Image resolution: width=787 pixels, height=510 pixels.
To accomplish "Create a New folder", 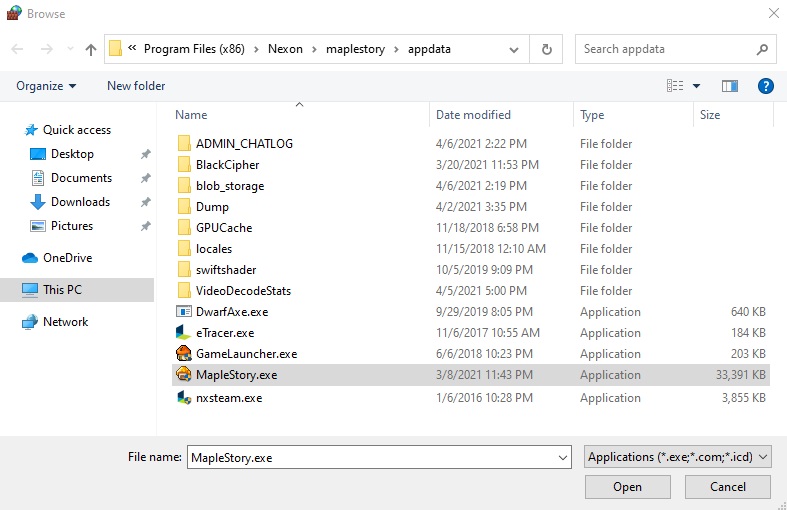I will tap(136, 86).
